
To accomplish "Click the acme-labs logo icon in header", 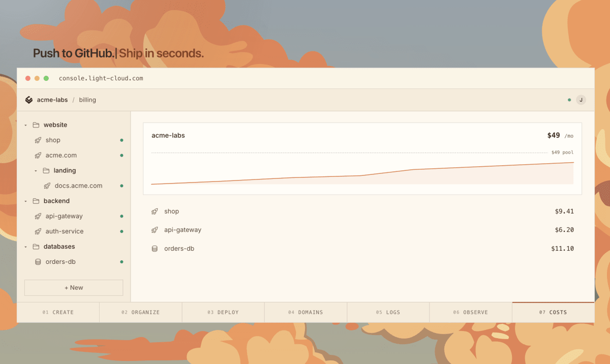I will [29, 100].
